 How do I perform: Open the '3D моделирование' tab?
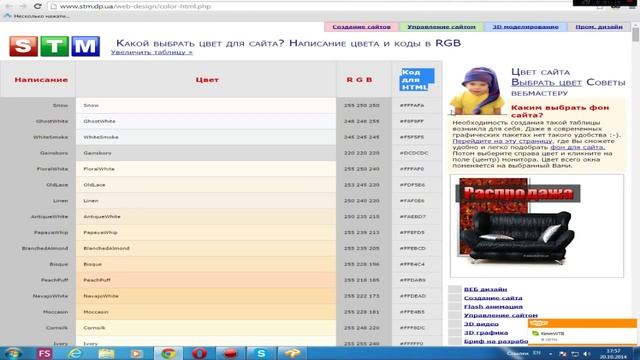(x=525, y=27)
